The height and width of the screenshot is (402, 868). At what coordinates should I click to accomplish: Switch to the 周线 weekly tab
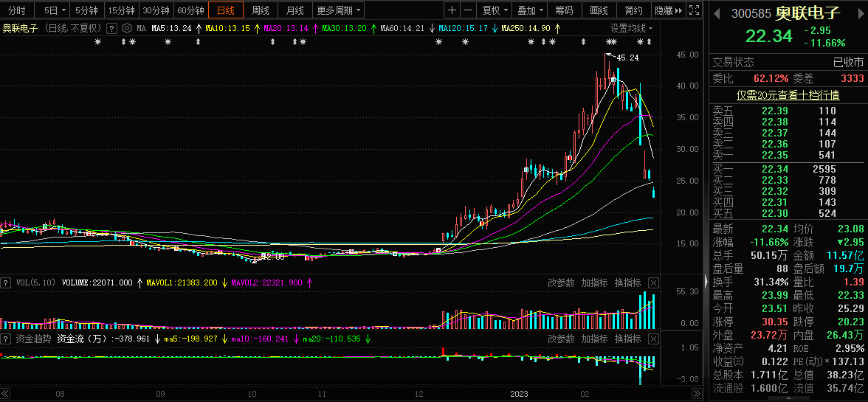[x=260, y=10]
